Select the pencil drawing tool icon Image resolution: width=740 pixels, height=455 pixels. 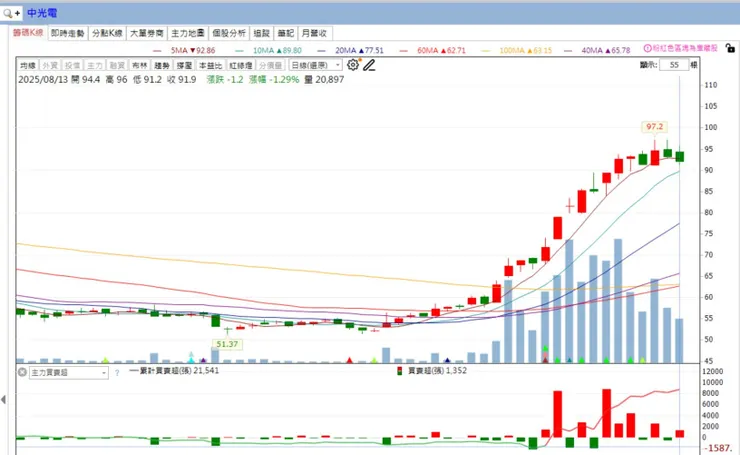(x=370, y=65)
